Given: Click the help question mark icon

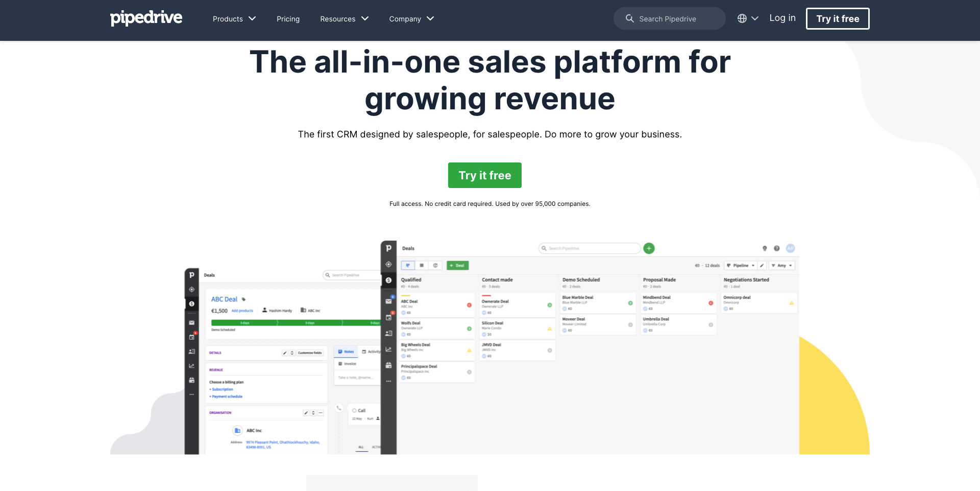Looking at the screenshot, I should (776, 248).
